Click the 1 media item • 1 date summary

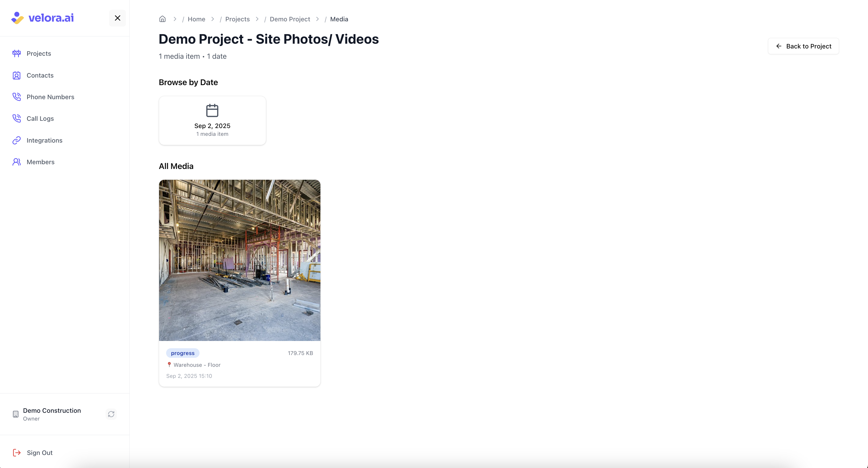coord(192,56)
